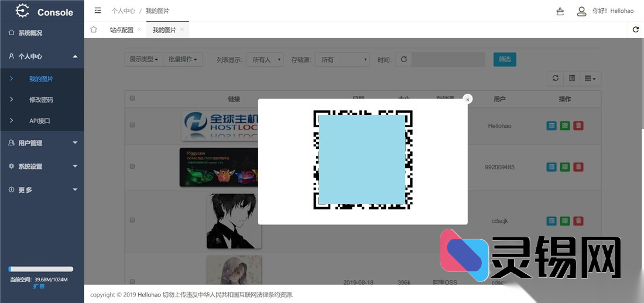The width and height of the screenshot is (644, 303).
Task: Close the 站点配置 tab
Action: [139, 30]
